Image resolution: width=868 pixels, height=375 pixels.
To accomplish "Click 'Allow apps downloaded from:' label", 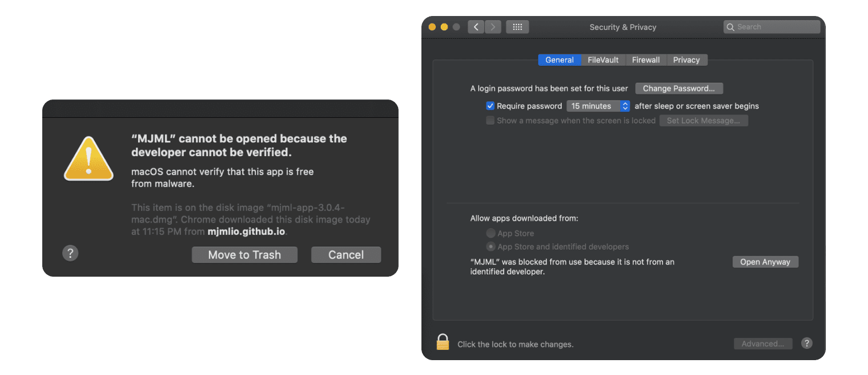I will [x=524, y=218].
